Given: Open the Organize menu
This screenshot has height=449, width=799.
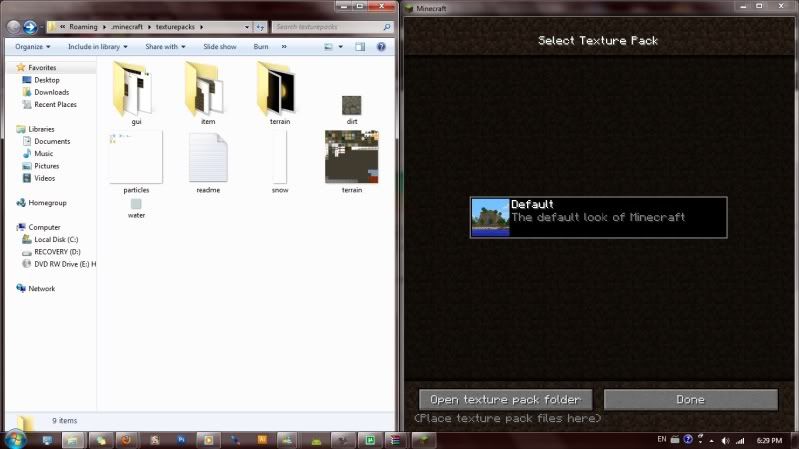Looking at the screenshot, I should [x=33, y=47].
